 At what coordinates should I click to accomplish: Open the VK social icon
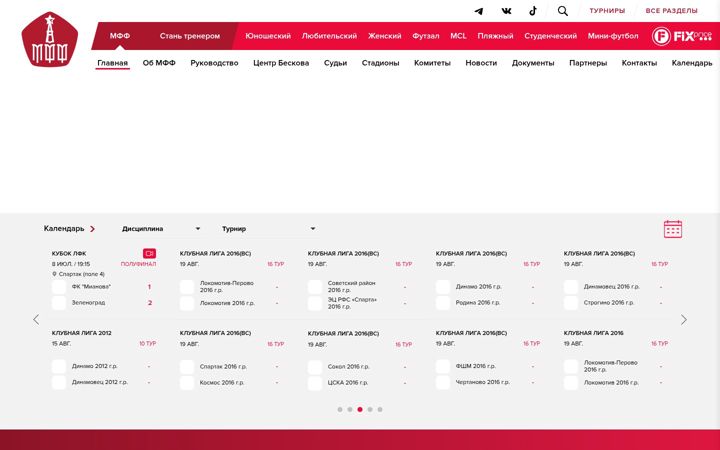506,11
